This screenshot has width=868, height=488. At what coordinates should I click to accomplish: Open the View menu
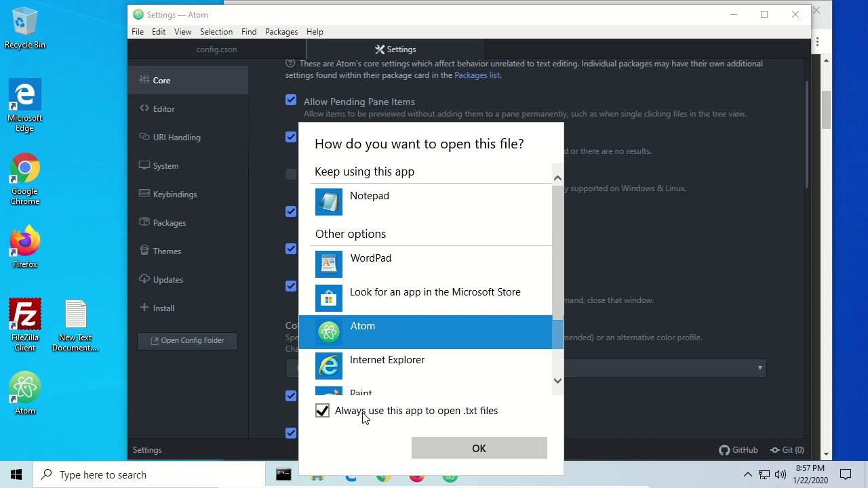click(x=183, y=32)
